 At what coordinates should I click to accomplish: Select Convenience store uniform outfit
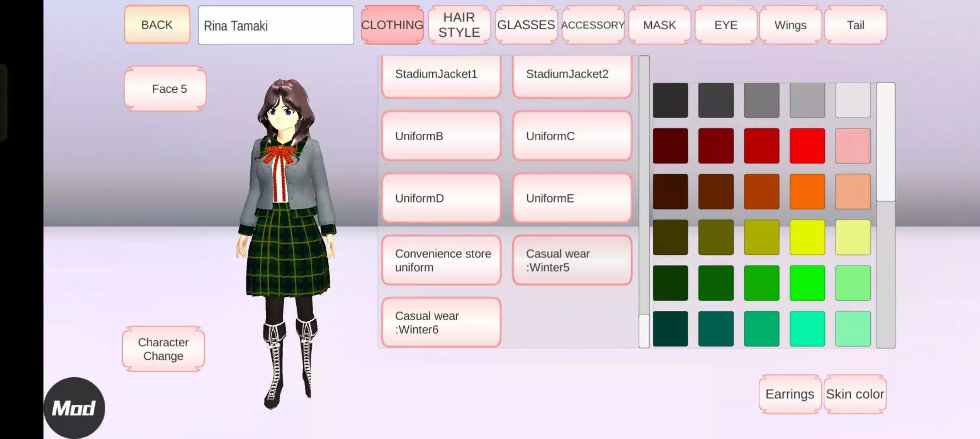(x=441, y=261)
